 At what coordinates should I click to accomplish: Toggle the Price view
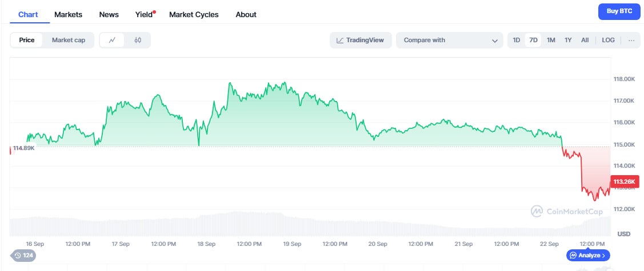(26, 40)
